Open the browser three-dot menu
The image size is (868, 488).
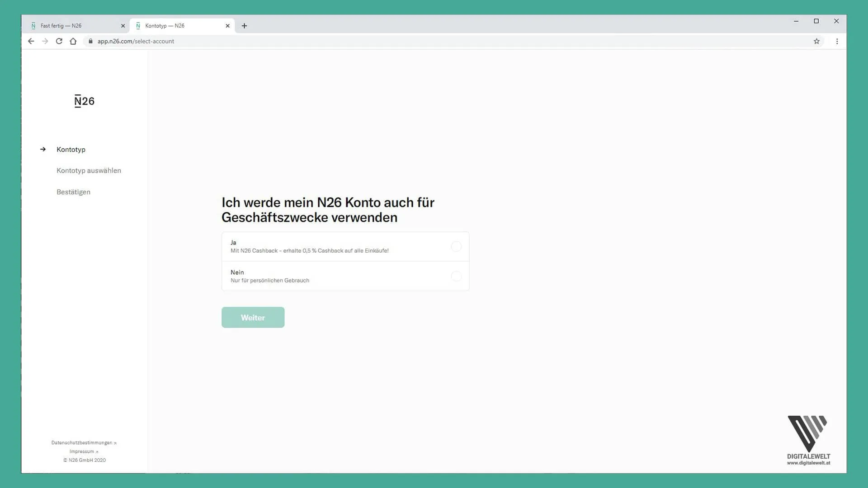pyautogui.click(x=837, y=41)
